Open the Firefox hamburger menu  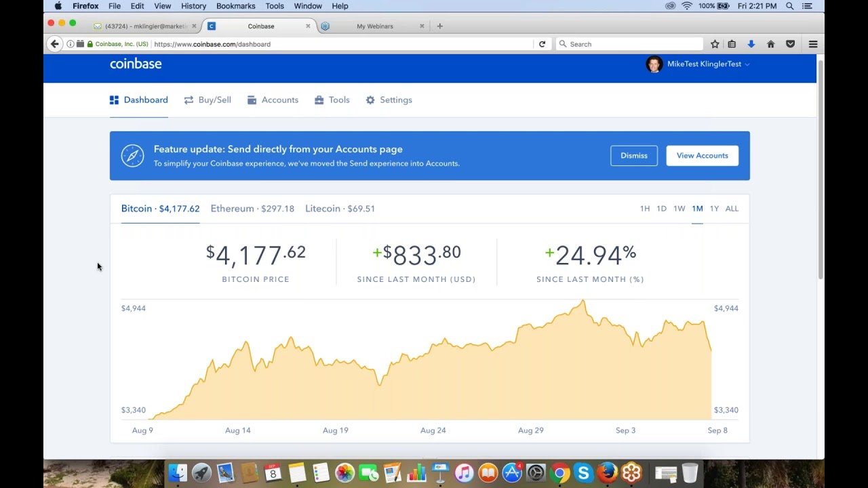(x=813, y=44)
